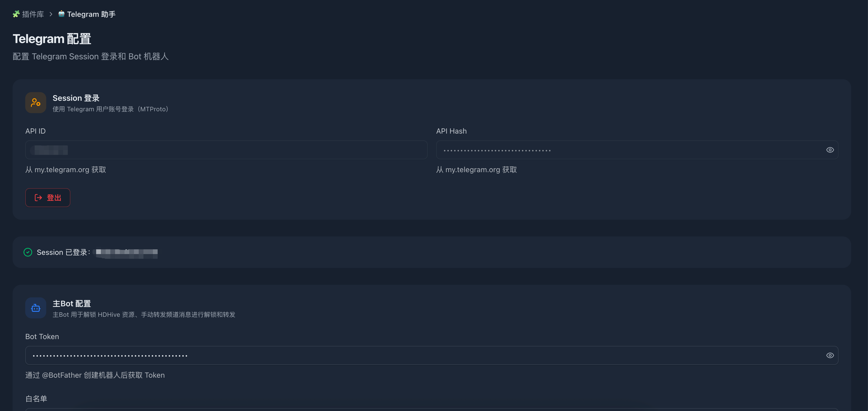
Task: Click the 主Bot 配置 section heading
Action: click(72, 304)
